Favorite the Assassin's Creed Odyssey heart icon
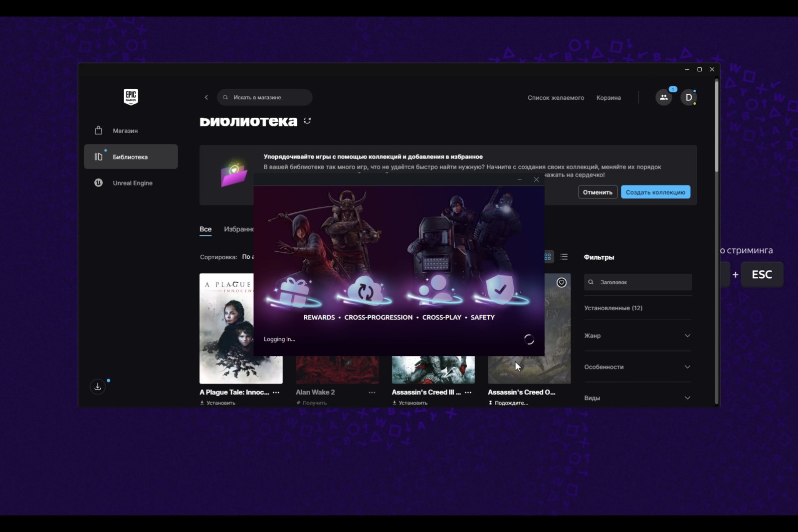 pyautogui.click(x=562, y=283)
